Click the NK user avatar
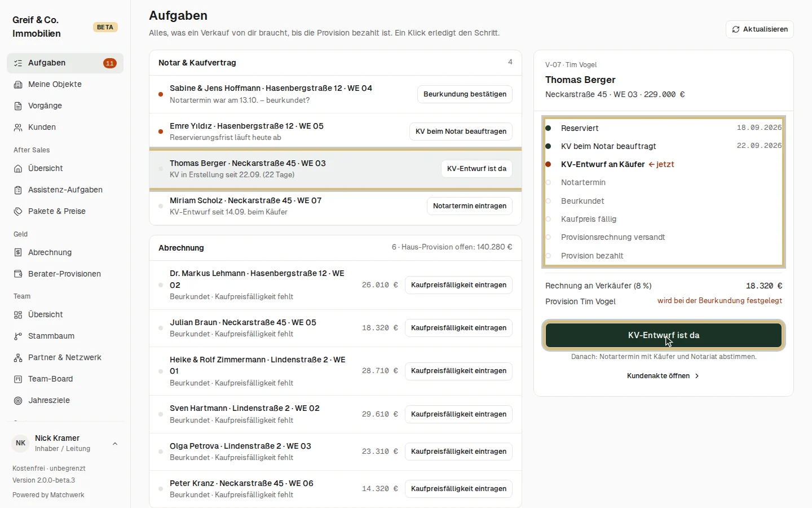Viewport: 812px width, 508px height. tap(21, 443)
